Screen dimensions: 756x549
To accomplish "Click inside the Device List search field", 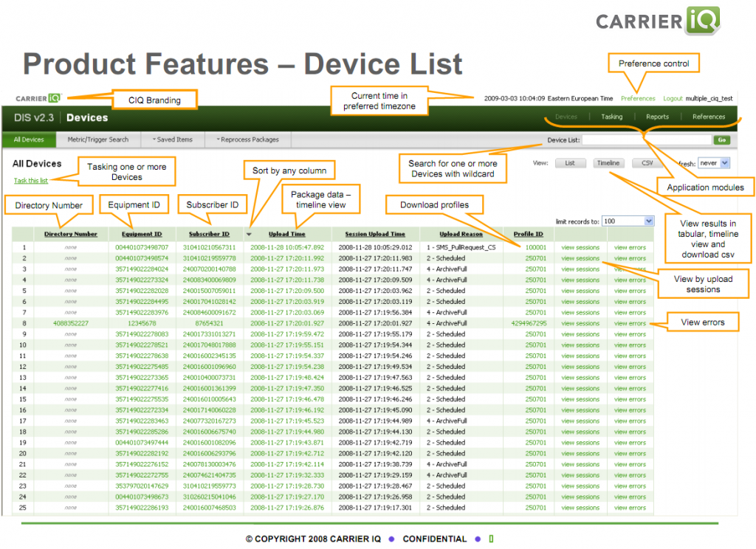I will [x=646, y=139].
